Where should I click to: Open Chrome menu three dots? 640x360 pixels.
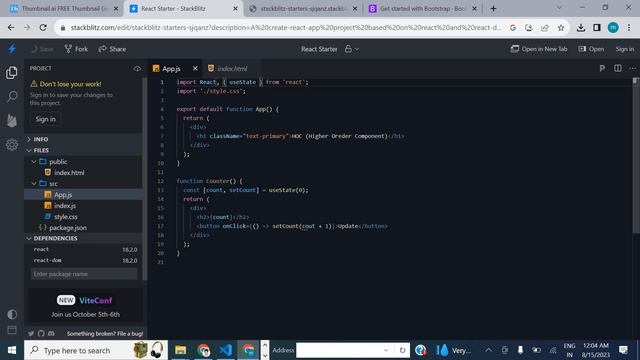click(x=629, y=28)
